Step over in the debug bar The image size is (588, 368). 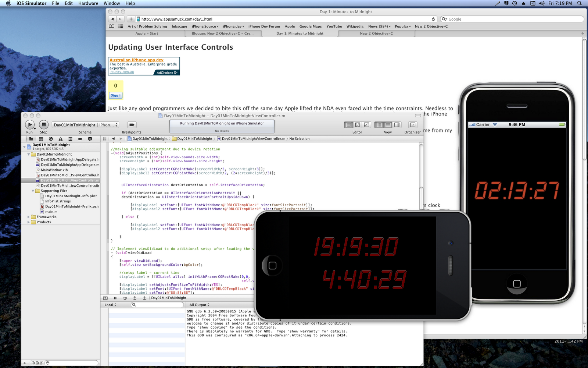point(125,298)
